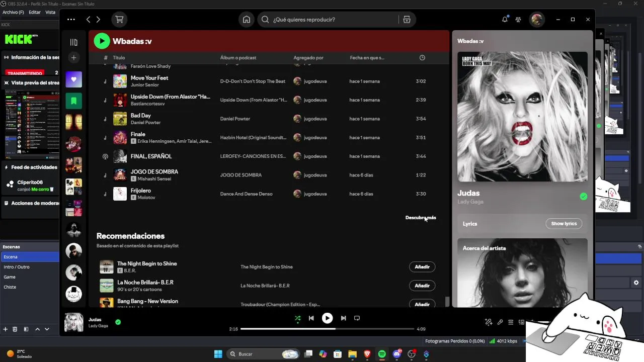644x362 pixels.
Task: Sort by Álbum o podcast header
Action: (x=238, y=58)
